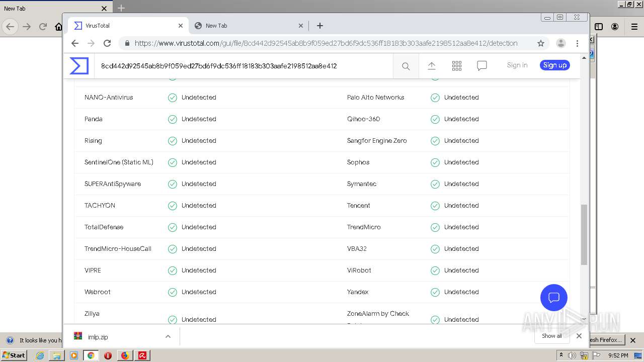Open Chrome profile avatar icon
The height and width of the screenshot is (362, 644).
click(561, 43)
